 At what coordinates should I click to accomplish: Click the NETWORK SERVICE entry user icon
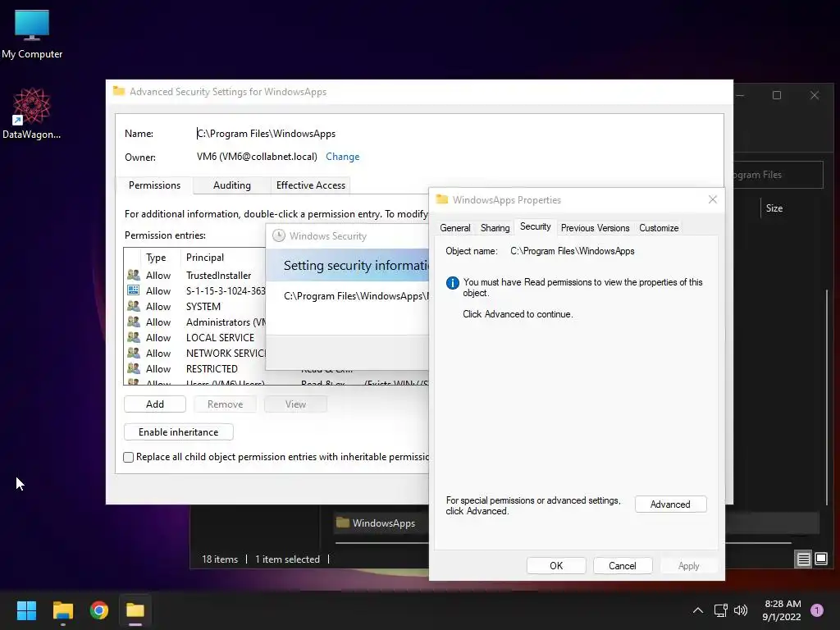(134, 353)
